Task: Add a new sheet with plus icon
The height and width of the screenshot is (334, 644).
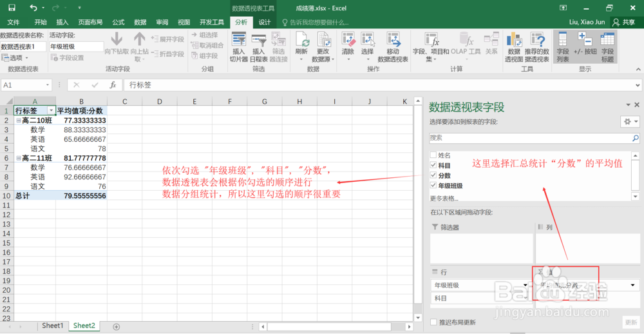Action: pyautogui.click(x=116, y=327)
